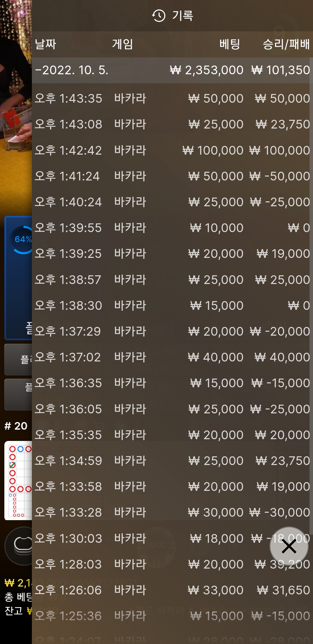
Task: Open the roadmap scoreboard thumbnail
Action: pos(18,480)
